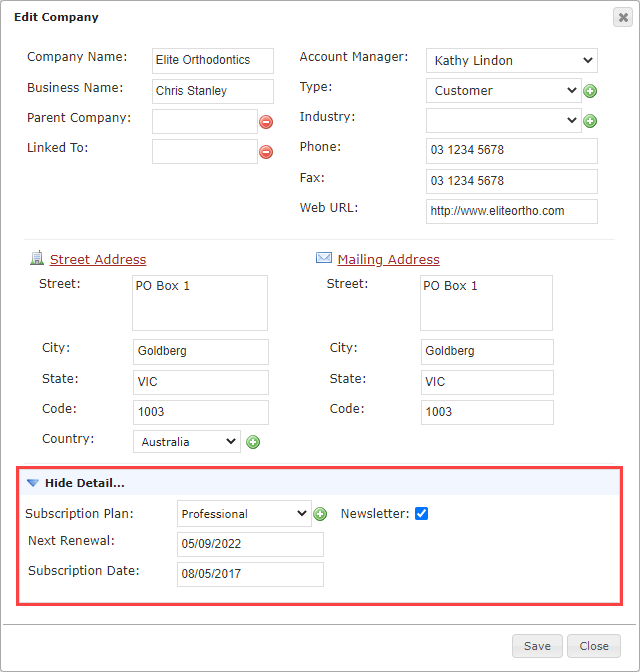Click the Next Renewal date field

click(x=250, y=544)
